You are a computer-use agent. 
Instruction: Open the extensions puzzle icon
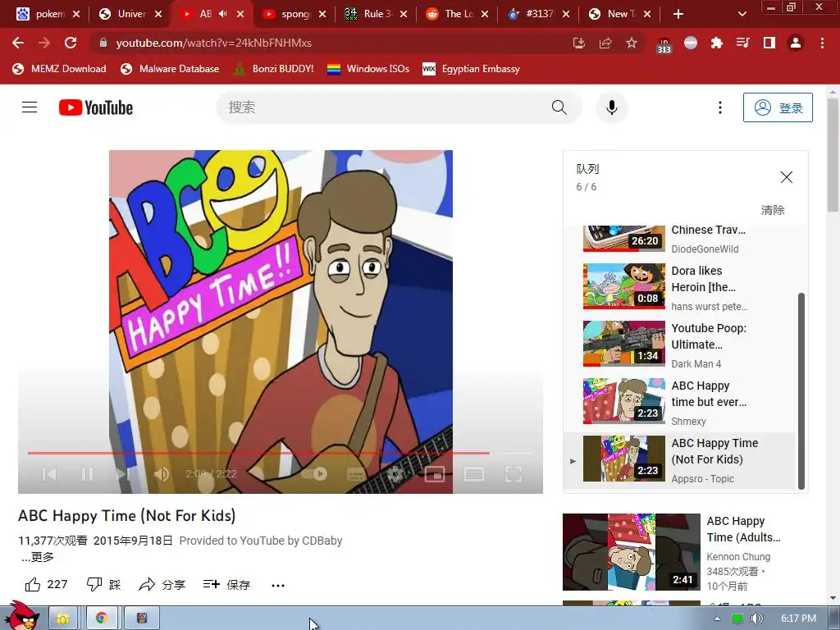click(x=716, y=43)
